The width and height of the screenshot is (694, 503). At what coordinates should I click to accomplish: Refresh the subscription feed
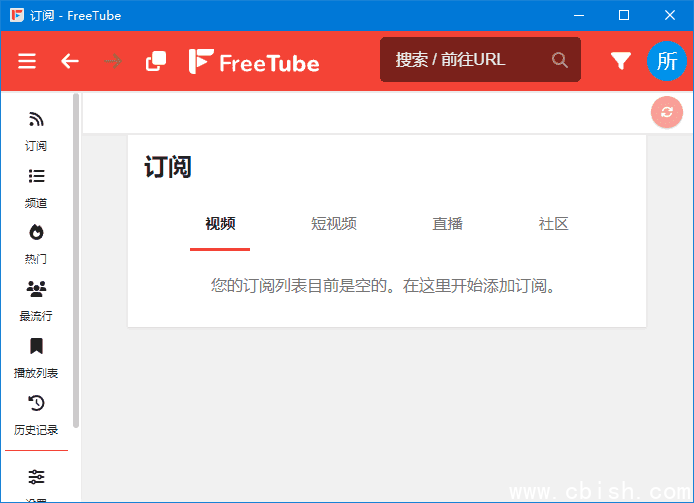click(666, 112)
